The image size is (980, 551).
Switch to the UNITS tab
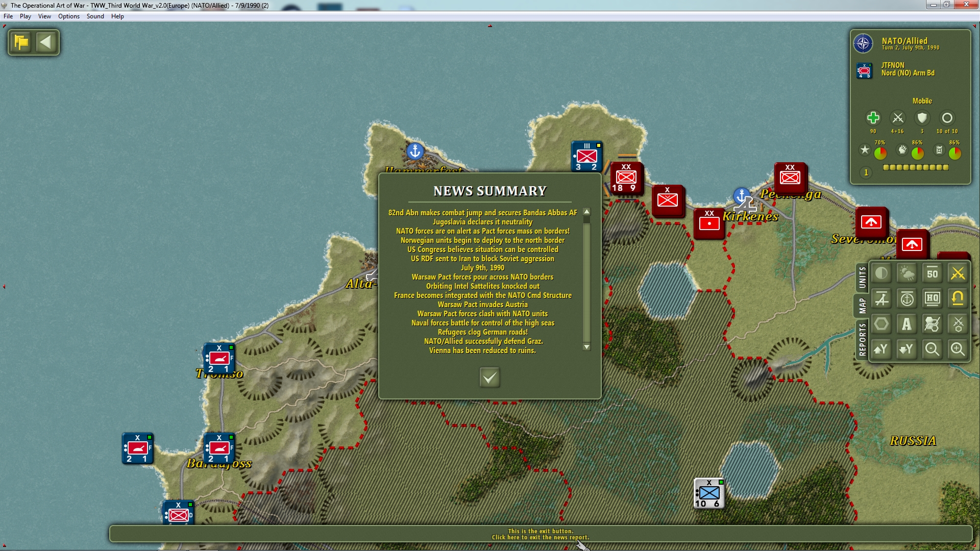[862, 277]
